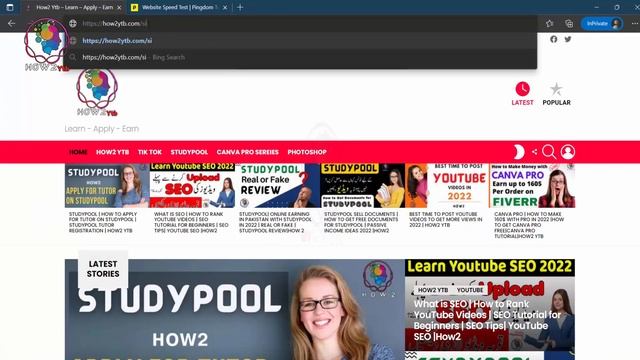Screen dimensions: 640x360
Task: Open Studypool How to Apply for Tutor link
Action: 103,222
